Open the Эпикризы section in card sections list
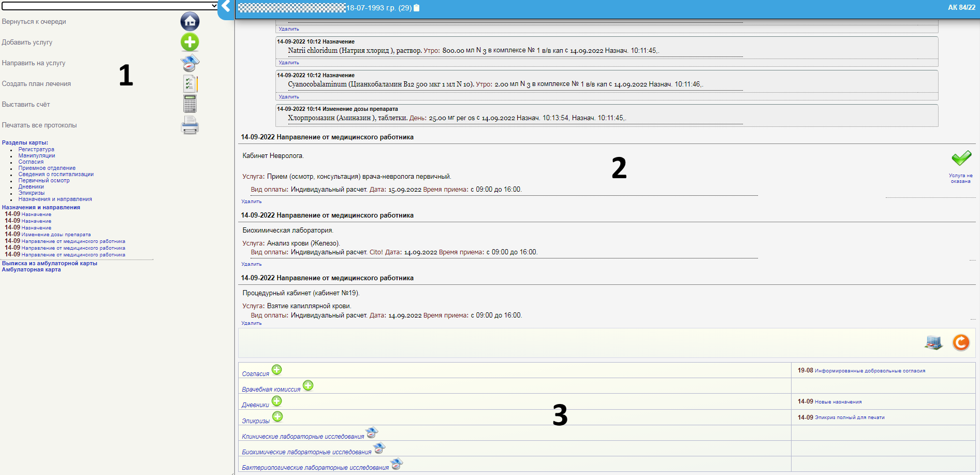980x475 pixels. (x=32, y=193)
